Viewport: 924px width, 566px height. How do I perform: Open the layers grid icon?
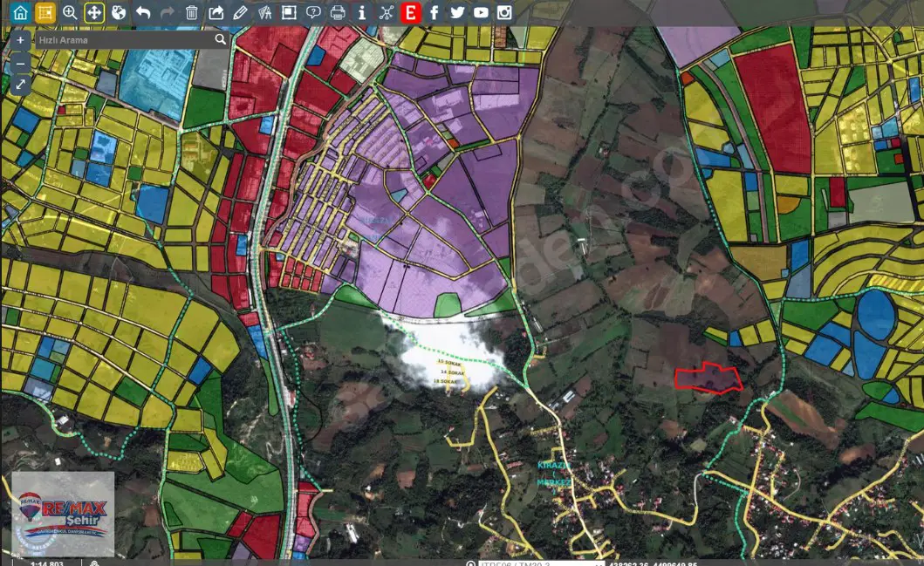tap(44, 12)
